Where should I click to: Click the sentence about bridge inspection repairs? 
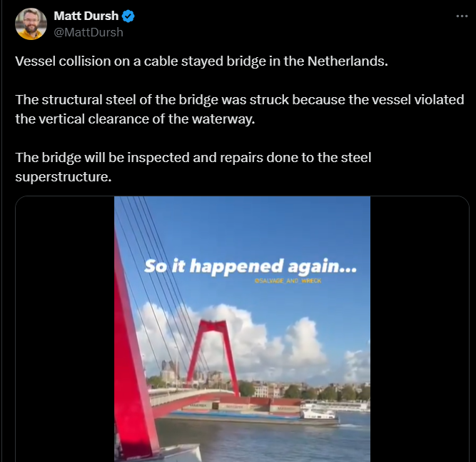pos(193,167)
